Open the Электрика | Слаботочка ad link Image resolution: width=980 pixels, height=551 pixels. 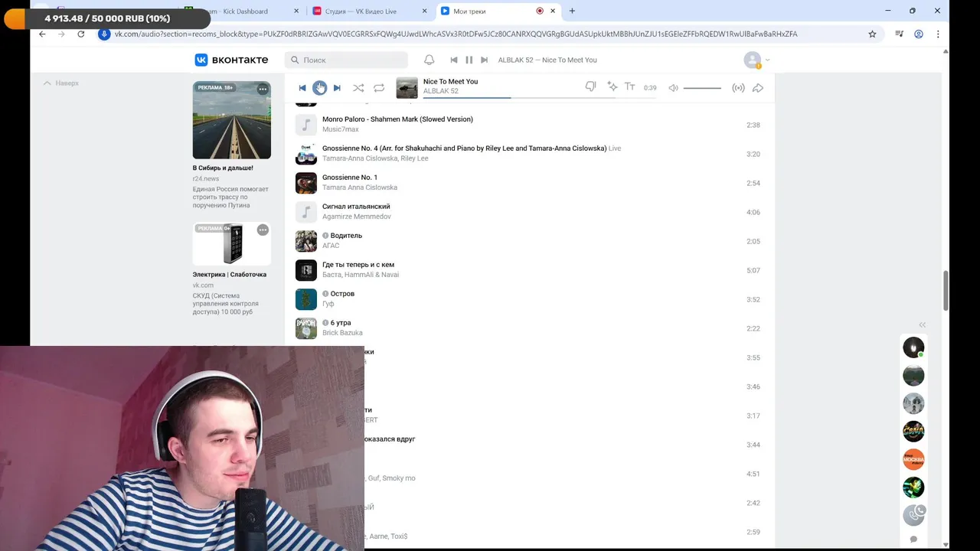(x=230, y=274)
